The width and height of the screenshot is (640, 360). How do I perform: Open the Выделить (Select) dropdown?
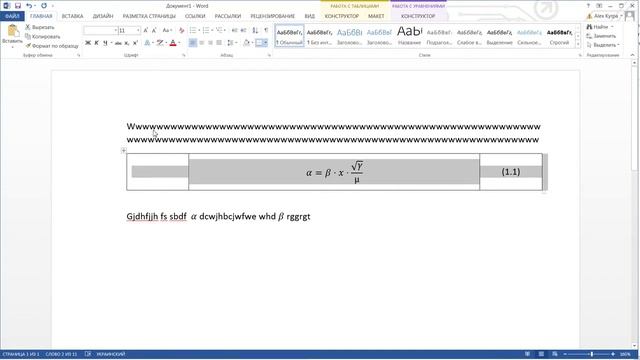[603, 45]
